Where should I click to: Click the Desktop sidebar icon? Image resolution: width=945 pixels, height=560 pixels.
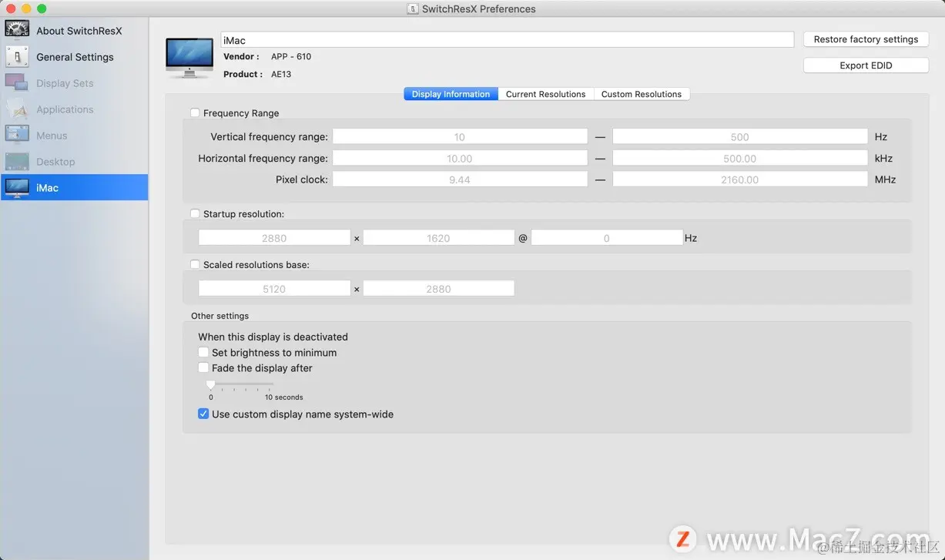[17, 161]
